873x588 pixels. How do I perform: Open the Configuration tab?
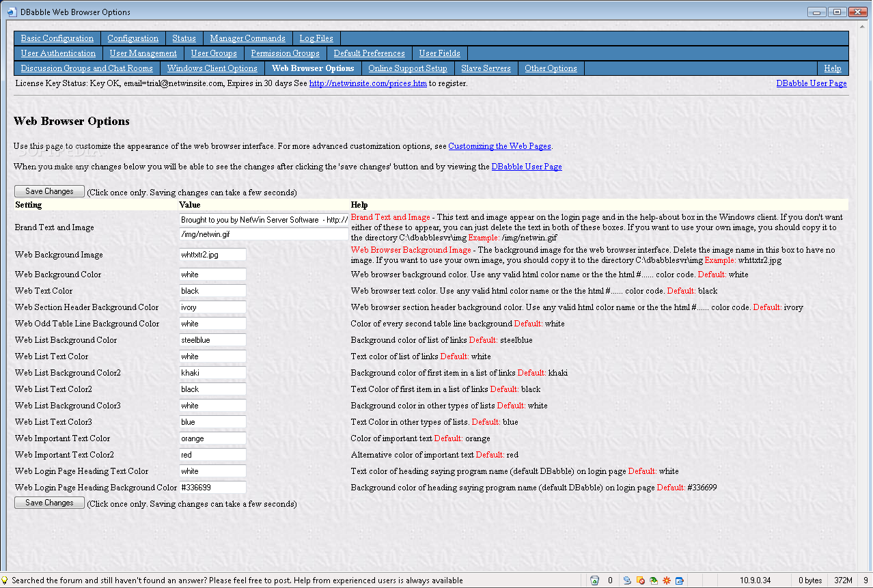(133, 38)
